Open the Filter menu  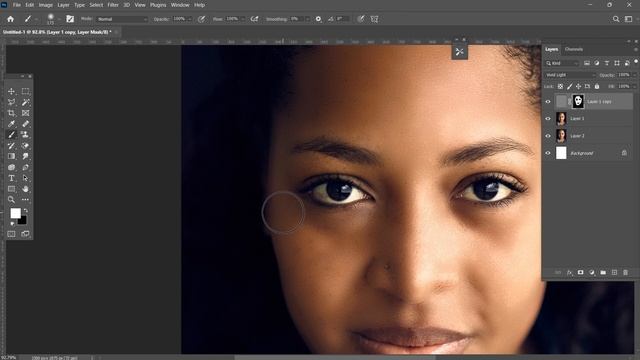113,5
